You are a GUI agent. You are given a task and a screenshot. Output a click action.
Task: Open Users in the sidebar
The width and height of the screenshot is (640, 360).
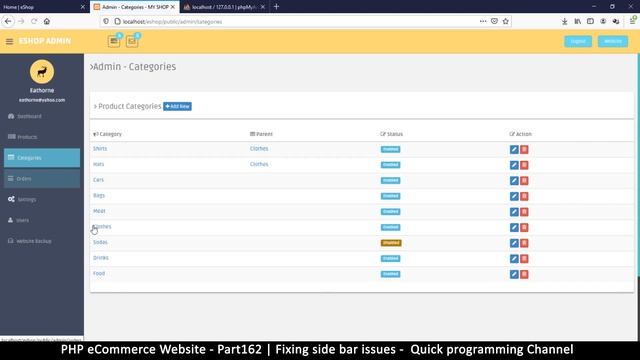point(42,220)
